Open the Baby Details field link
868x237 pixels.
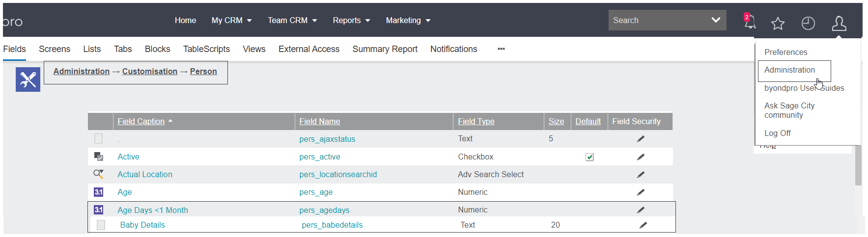142,225
